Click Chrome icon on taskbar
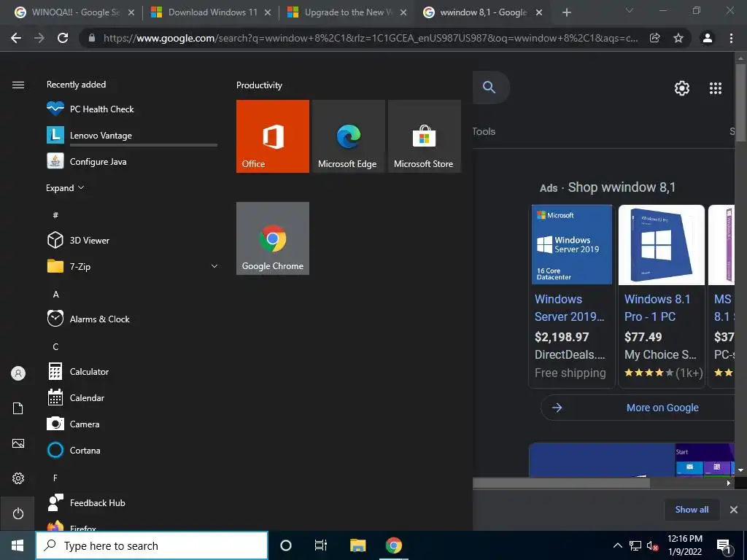 pos(393,545)
